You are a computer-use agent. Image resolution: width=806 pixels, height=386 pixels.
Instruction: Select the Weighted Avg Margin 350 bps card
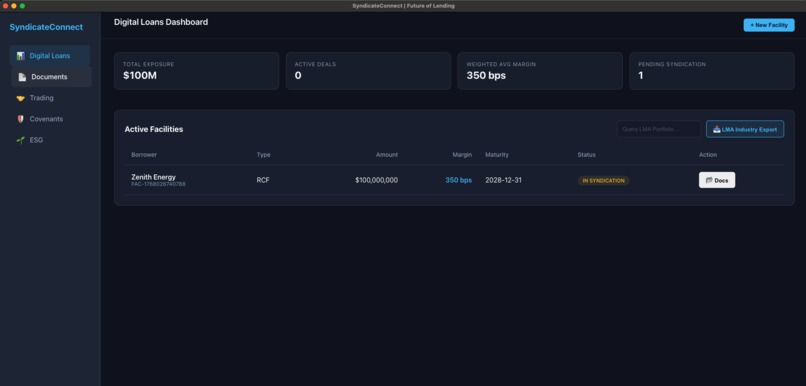[x=540, y=71]
